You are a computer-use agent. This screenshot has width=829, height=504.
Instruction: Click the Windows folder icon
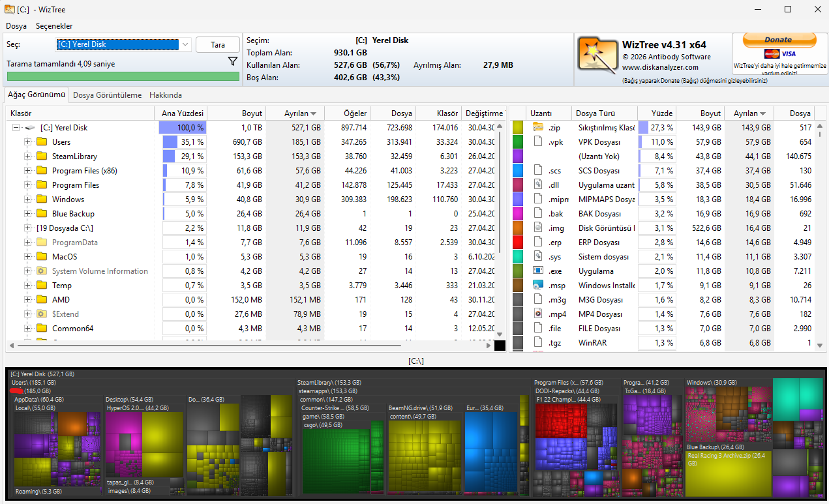pos(42,200)
